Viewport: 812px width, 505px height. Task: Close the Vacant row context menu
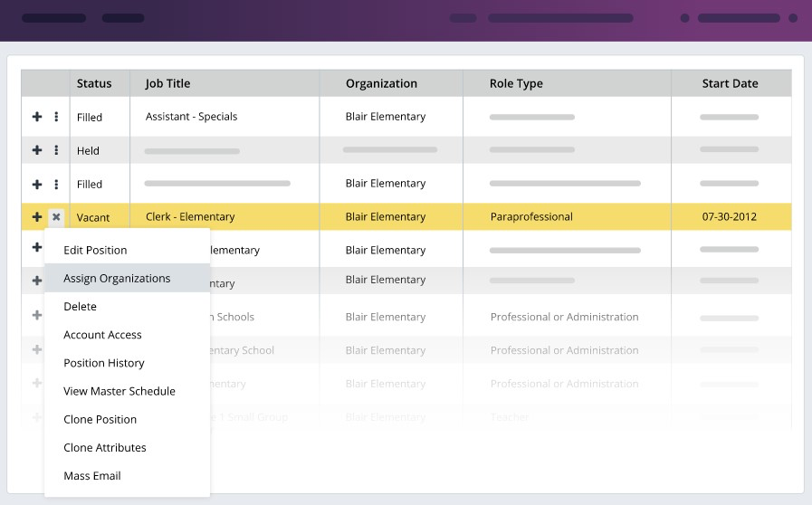[56, 217]
